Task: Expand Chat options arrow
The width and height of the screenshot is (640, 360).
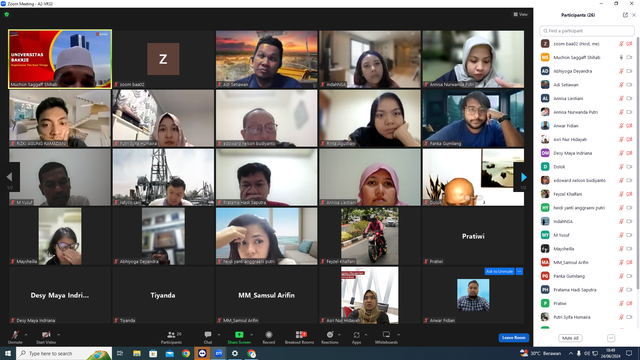Action: (x=219, y=335)
